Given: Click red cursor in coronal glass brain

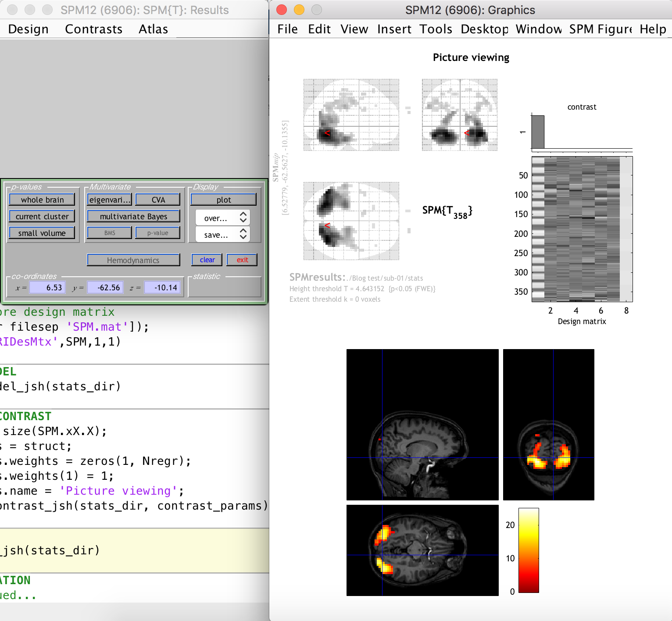Looking at the screenshot, I should click(x=467, y=133).
